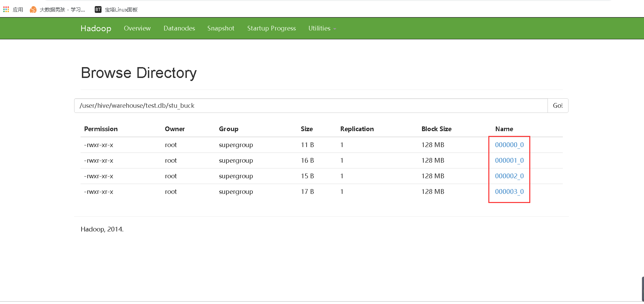Click the Hadoop brand logo text
The height and width of the screenshot is (304, 644).
[x=96, y=28]
